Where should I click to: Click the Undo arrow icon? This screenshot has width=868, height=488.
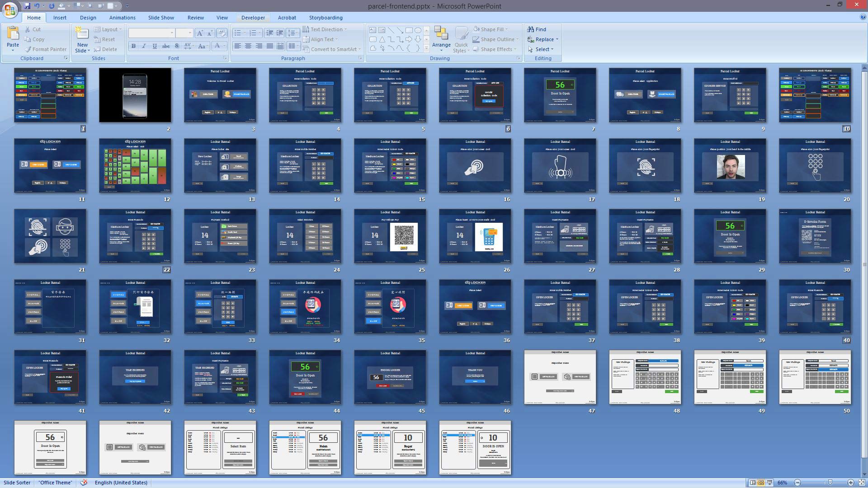point(37,6)
